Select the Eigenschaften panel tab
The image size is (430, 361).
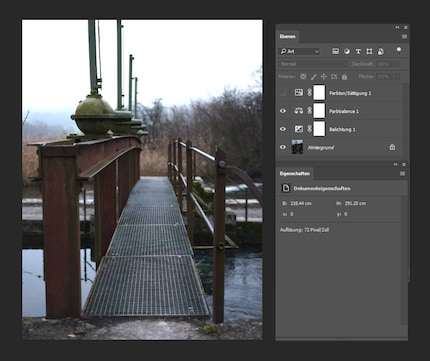295,174
